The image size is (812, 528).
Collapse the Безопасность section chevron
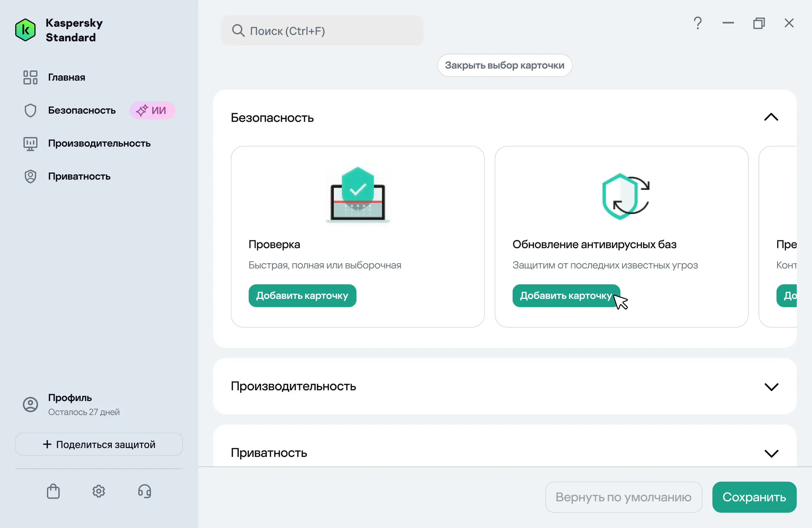point(771,117)
